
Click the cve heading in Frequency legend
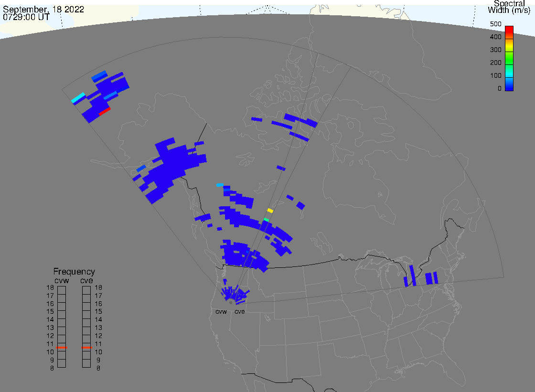tap(86, 280)
